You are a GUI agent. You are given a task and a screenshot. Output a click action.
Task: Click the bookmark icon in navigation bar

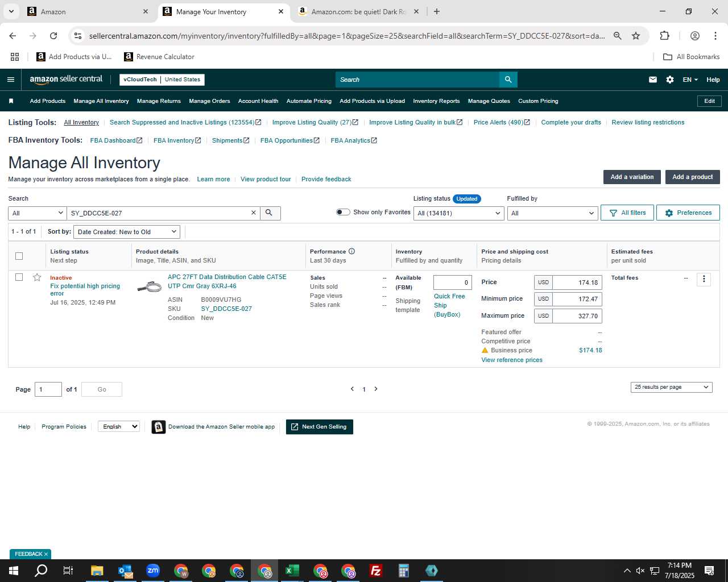pos(11,101)
